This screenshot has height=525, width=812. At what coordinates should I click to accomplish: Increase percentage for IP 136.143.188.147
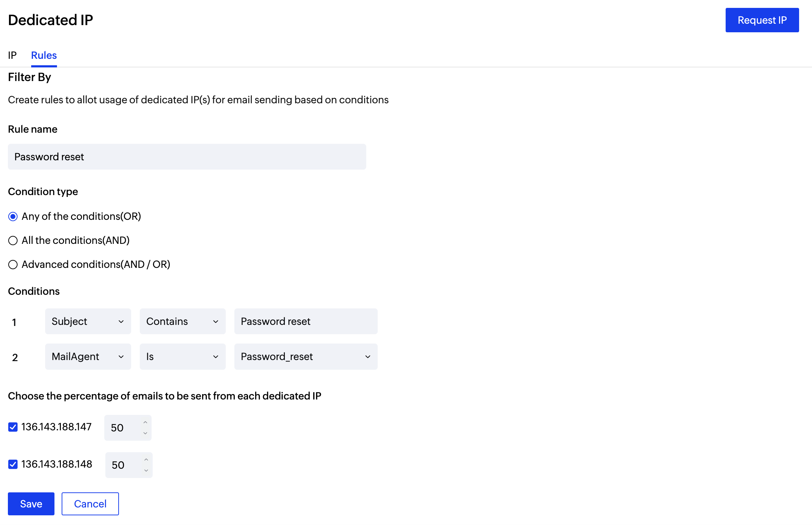[x=145, y=422]
